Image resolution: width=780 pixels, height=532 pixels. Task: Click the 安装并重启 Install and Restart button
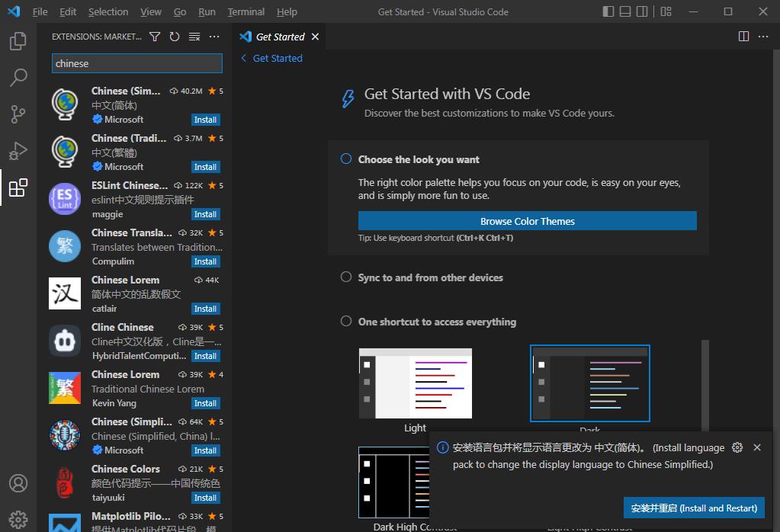tap(692, 508)
